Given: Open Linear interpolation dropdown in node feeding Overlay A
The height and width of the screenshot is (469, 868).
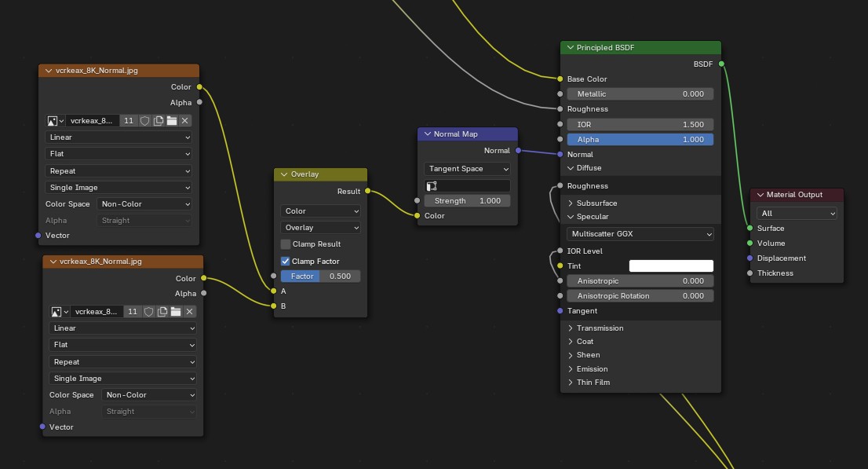Looking at the screenshot, I should click(x=119, y=137).
